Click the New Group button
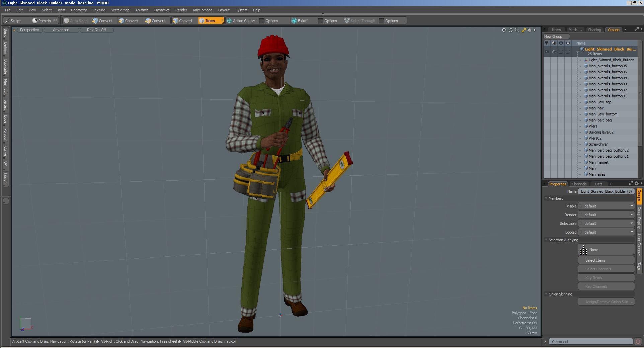644x348 pixels. pos(556,36)
